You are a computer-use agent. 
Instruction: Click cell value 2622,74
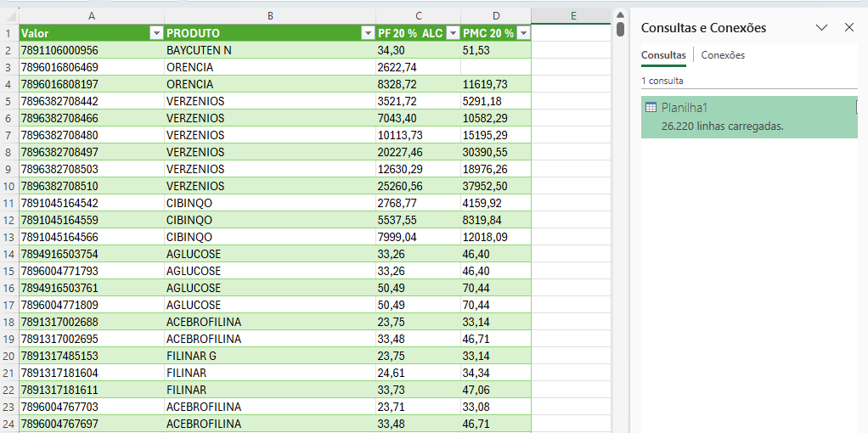point(418,68)
